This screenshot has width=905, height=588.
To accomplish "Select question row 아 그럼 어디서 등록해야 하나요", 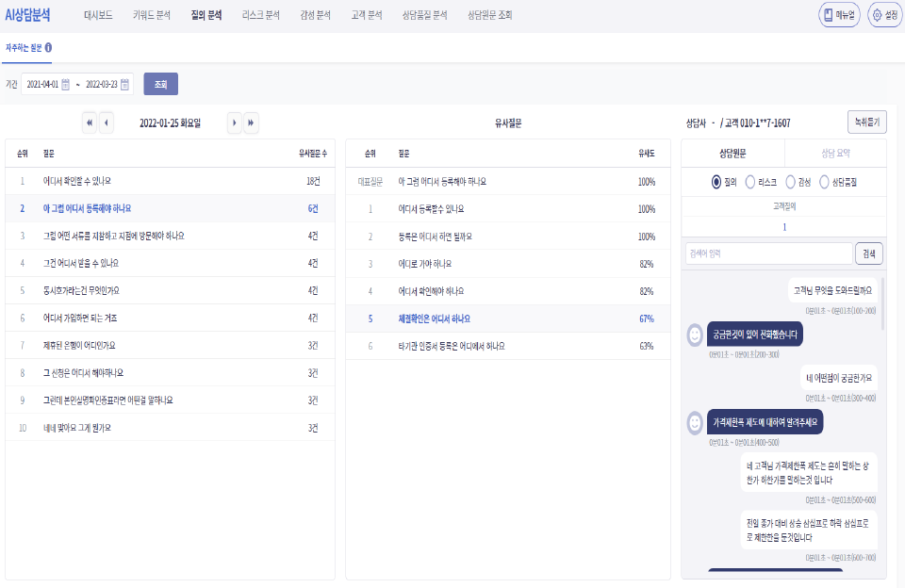I will (x=171, y=208).
